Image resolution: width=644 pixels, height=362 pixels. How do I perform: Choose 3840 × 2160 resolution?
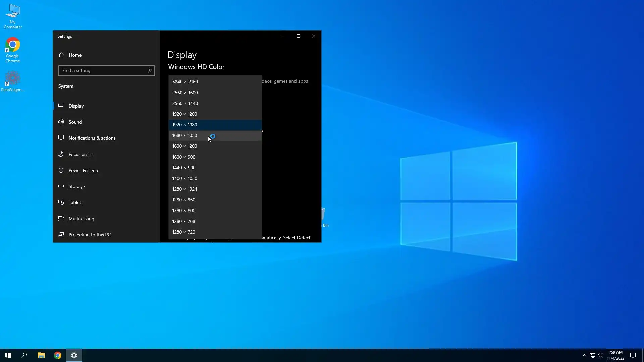185,82
